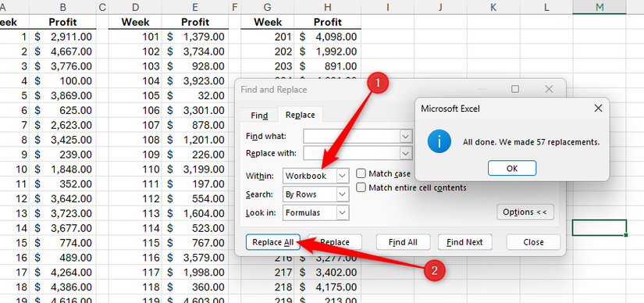Close the Microsoft Excel message dialog
The height and width of the screenshot is (303, 644).
[x=599, y=108]
